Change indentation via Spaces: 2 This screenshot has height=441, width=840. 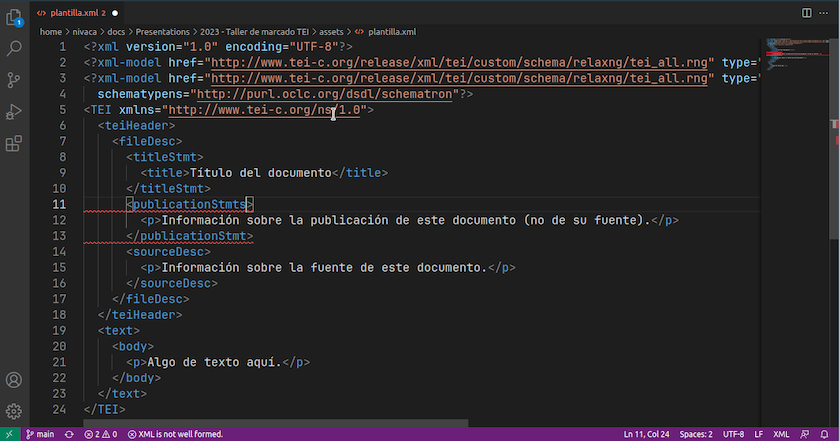coord(696,434)
